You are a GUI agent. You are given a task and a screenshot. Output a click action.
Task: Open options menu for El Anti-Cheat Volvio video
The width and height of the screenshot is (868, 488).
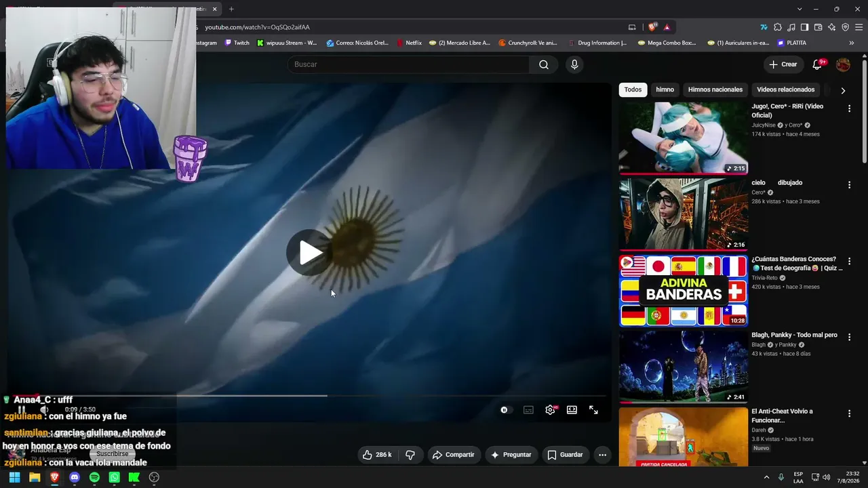(849, 413)
